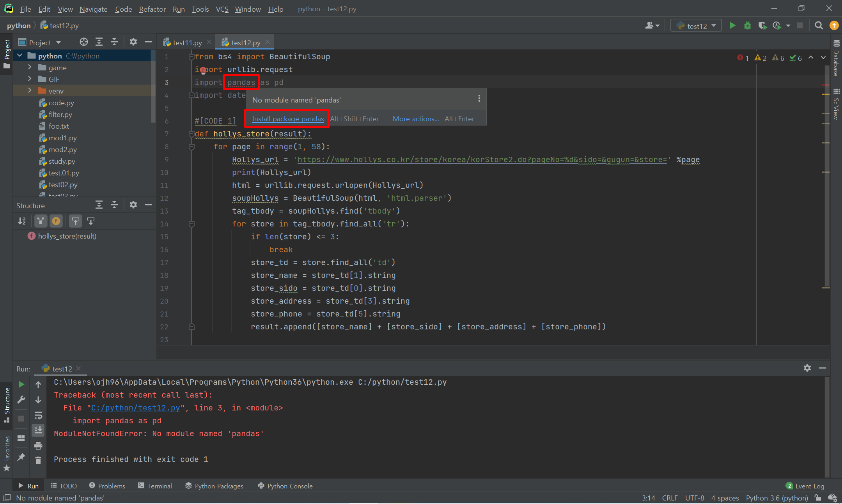Toggle Scroll to End in Run panel

(38, 430)
